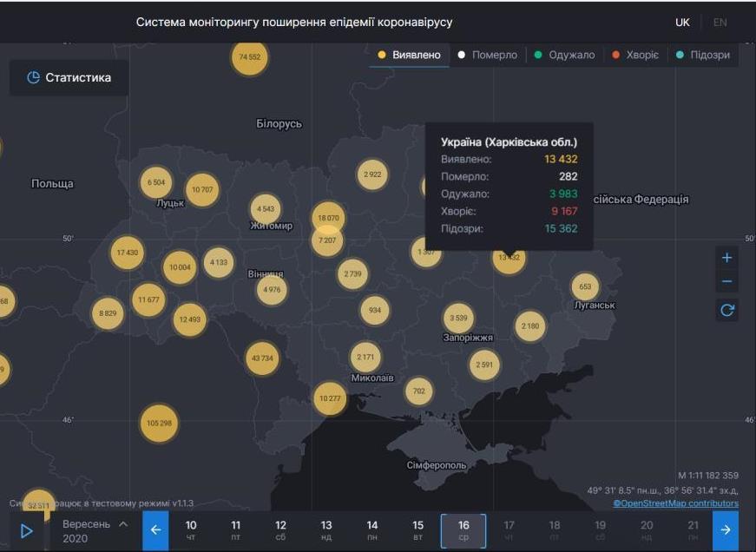The width and height of the screenshot is (756, 552).
Task: Open the Статистика panel via pie chart icon
Action: [32, 77]
